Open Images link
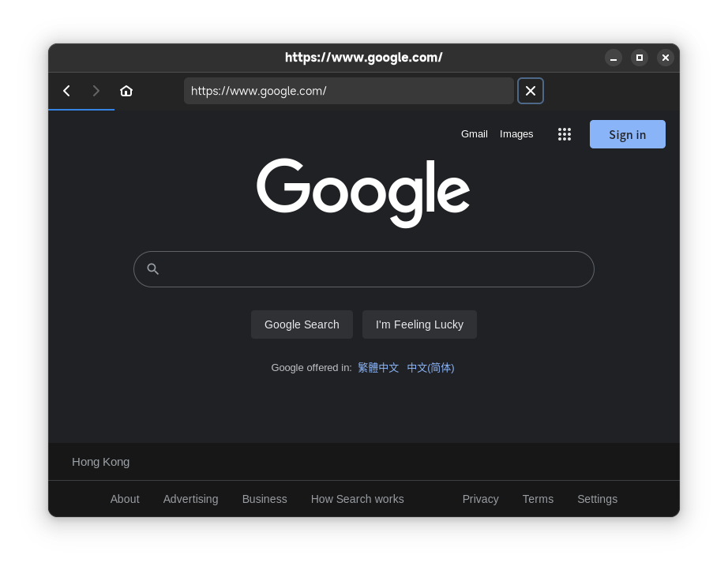Viewport: 728px width, 570px height. pos(516,134)
